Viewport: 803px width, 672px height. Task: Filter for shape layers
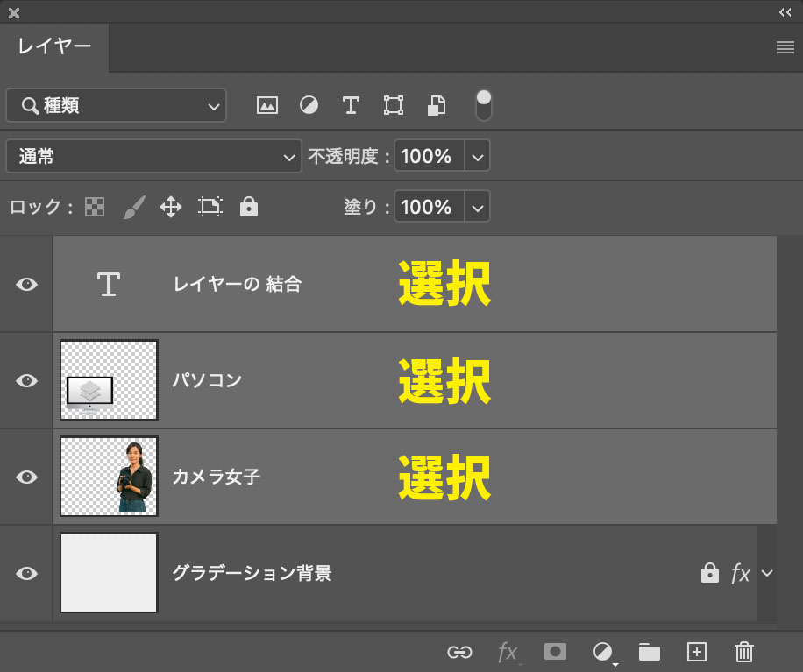click(x=394, y=105)
